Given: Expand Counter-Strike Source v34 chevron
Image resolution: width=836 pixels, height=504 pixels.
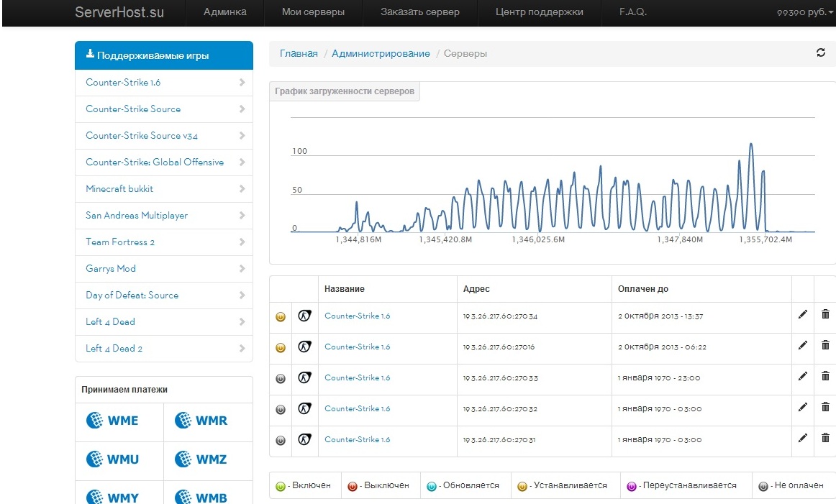Looking at the screenshot, I should tap(242, 135).
